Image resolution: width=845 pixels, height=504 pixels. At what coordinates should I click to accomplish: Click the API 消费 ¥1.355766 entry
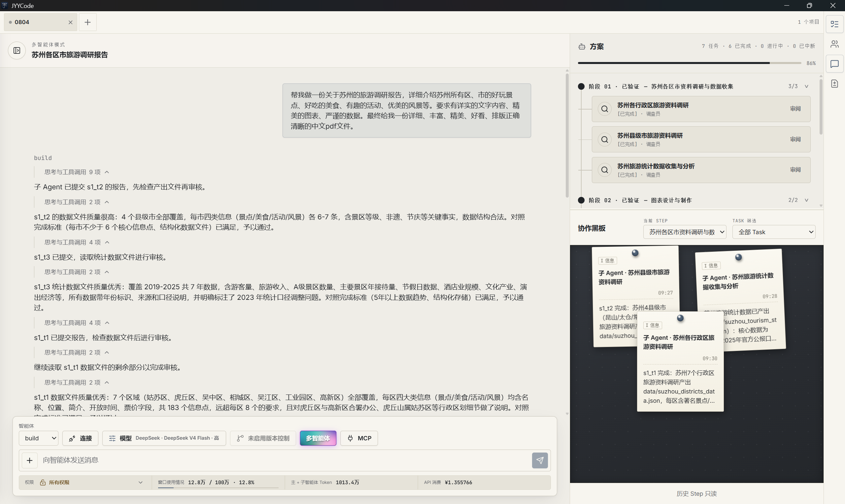[448, 482]
